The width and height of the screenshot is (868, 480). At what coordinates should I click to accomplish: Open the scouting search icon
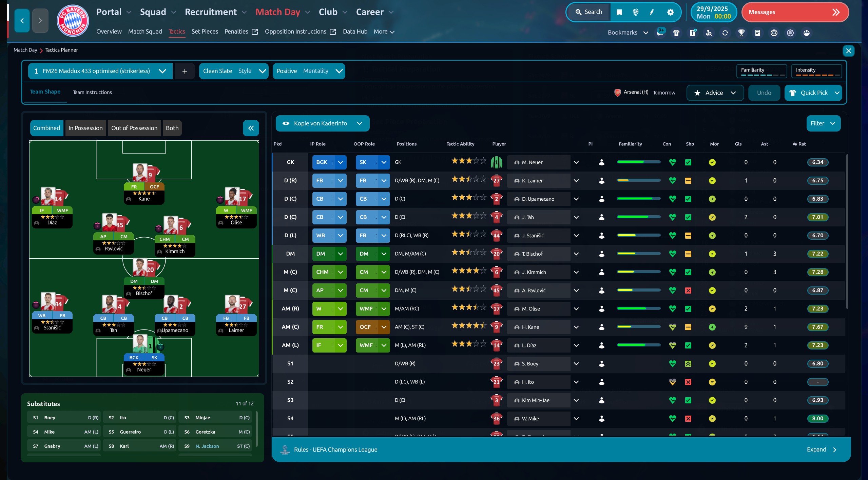709,33
